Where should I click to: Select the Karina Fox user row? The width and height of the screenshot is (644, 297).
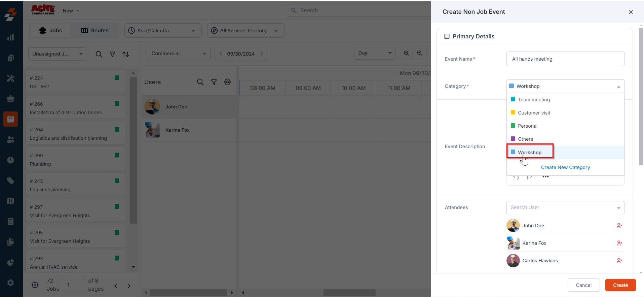(189, 130)
